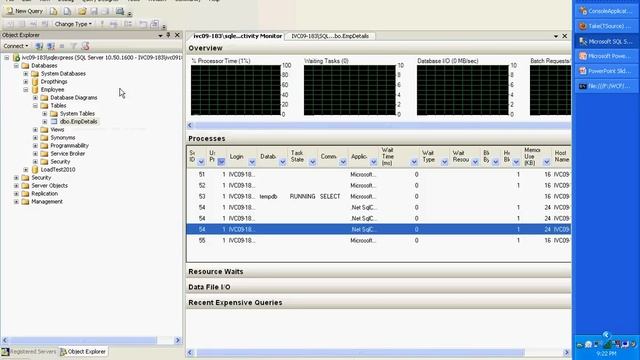Open the Wait Type column filter dropdown
This screenshot has height=360, width=640.
[444, 162]
